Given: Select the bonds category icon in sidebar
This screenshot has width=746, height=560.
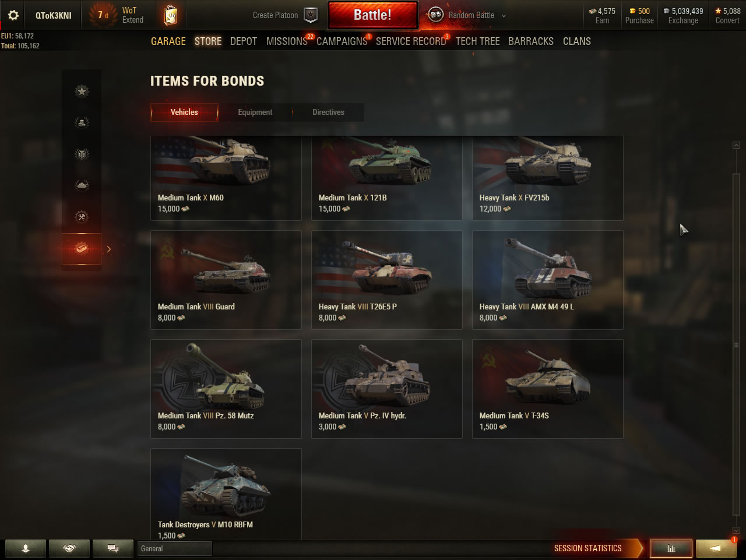Looking at the screenshot, I should [x=82, y=249].
